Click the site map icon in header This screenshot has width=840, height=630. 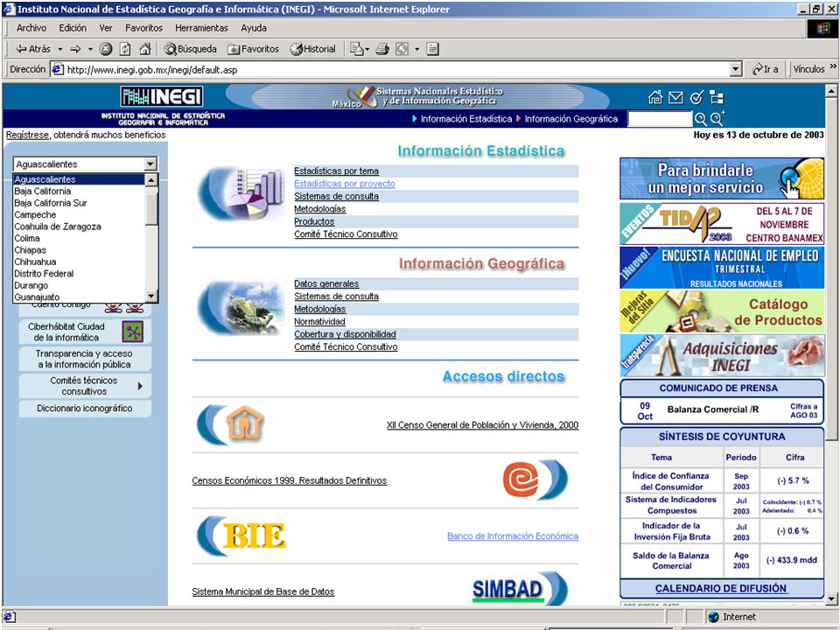click(717, 97)
